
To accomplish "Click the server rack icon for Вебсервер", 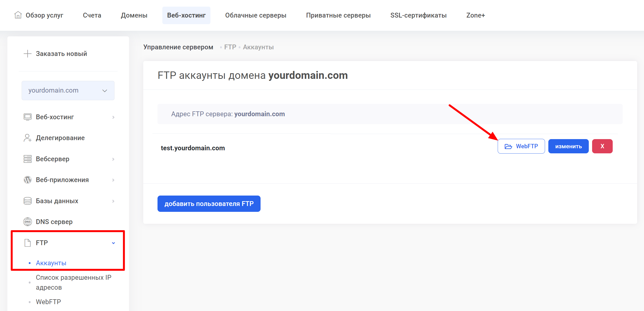I will click(27, 159).
